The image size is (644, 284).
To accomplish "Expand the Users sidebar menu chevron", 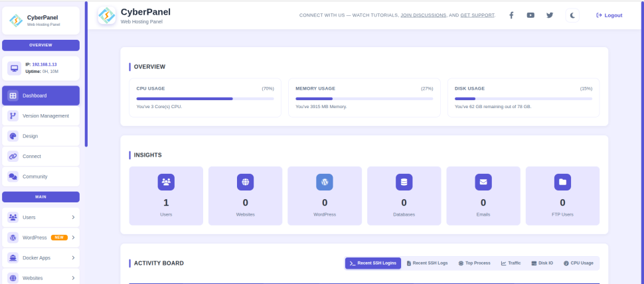I will click(x=73, y=217).
